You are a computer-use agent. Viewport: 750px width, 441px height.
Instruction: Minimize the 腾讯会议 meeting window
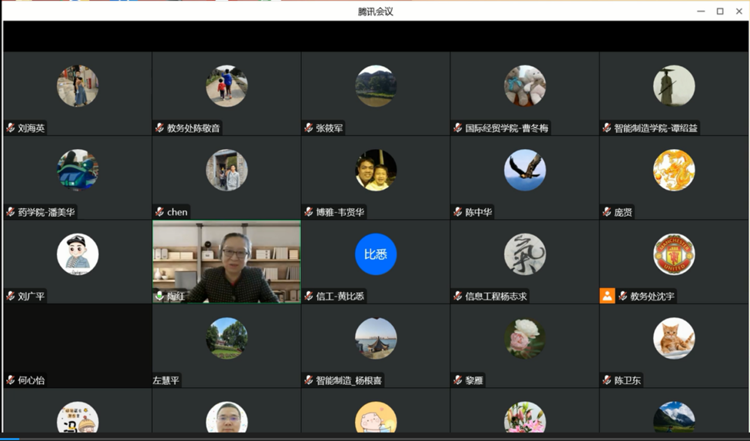(699, 11)
